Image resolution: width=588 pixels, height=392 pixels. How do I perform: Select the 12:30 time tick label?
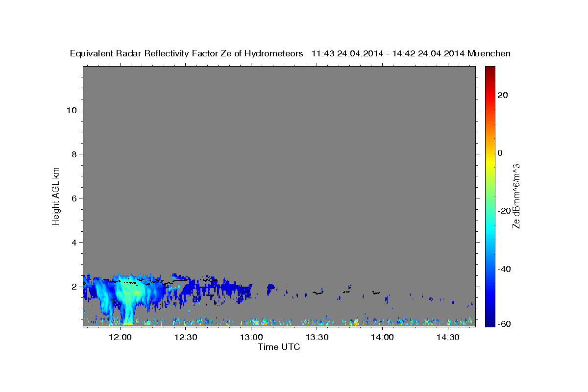click(x=185, y=337)
